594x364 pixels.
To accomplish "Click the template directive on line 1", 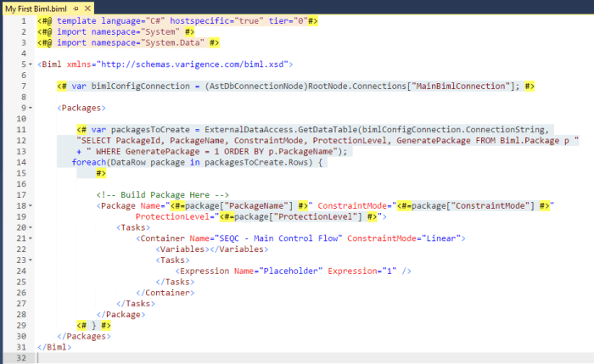I will (x=177, y=21).
